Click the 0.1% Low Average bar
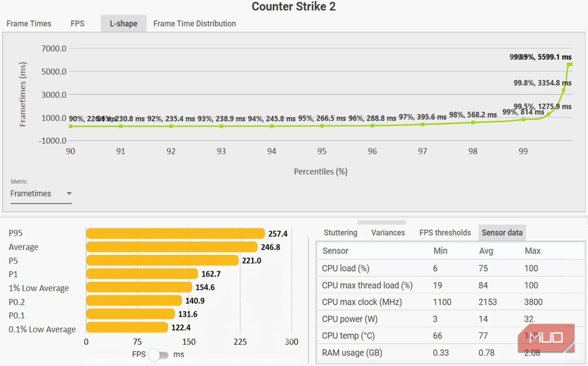The image size is (588, 366). click(127, 327)
